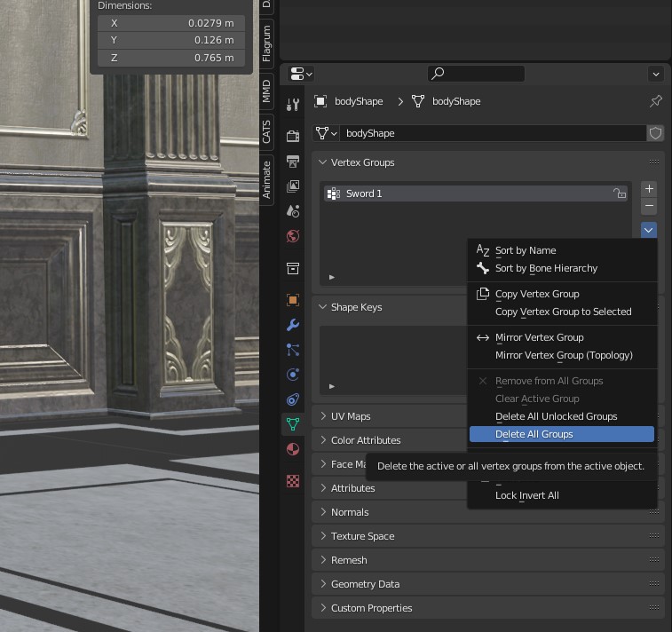
Task: Open the Collection properties tab
Action: tap(293, 268)
